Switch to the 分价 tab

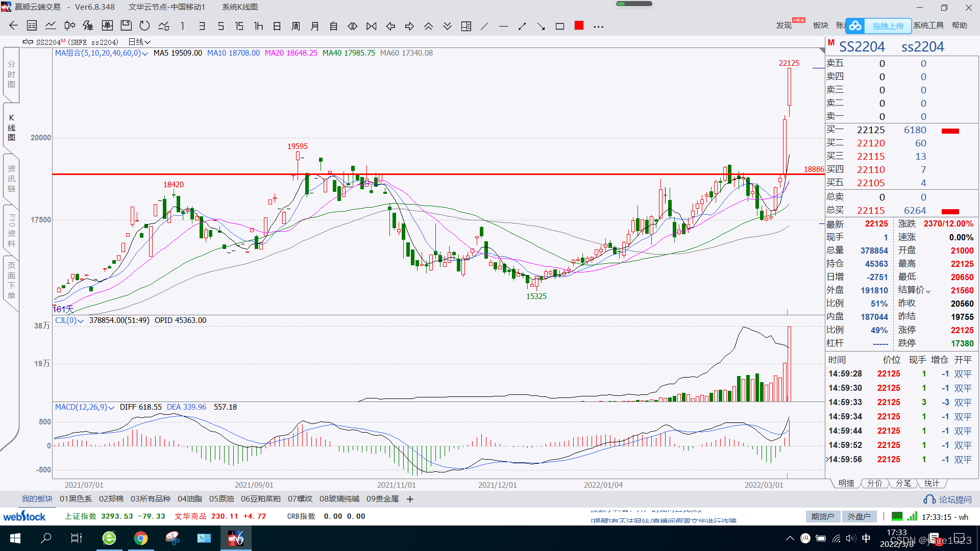(x=875, y=483)
